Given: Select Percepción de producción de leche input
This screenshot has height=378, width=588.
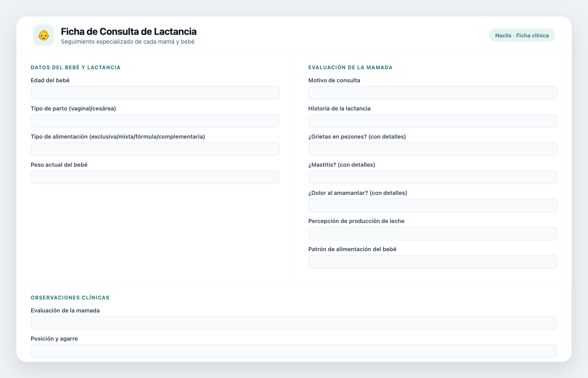Looking at the screenshot, I should (433, 234).
